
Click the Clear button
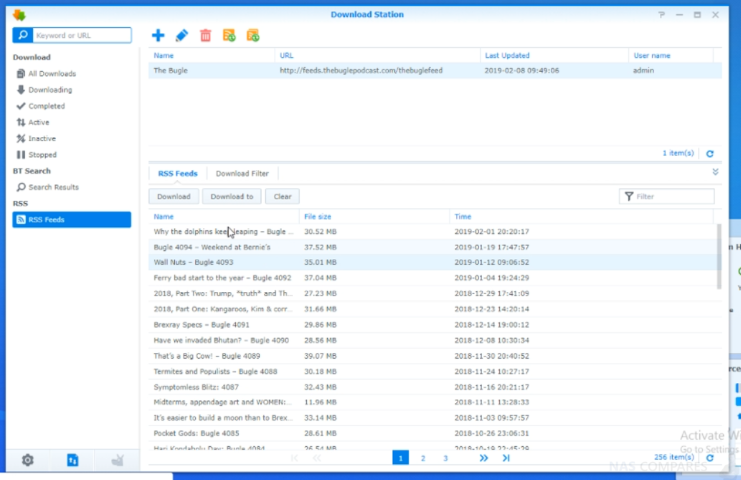pos(282,197)
